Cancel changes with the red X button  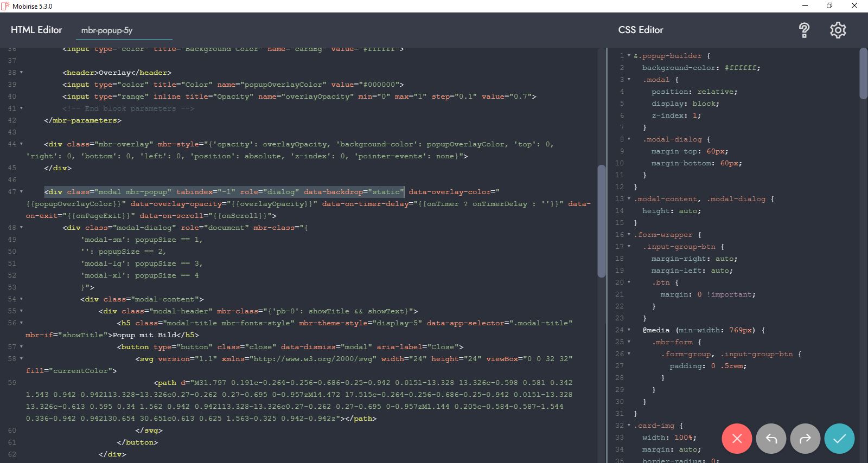737,439
